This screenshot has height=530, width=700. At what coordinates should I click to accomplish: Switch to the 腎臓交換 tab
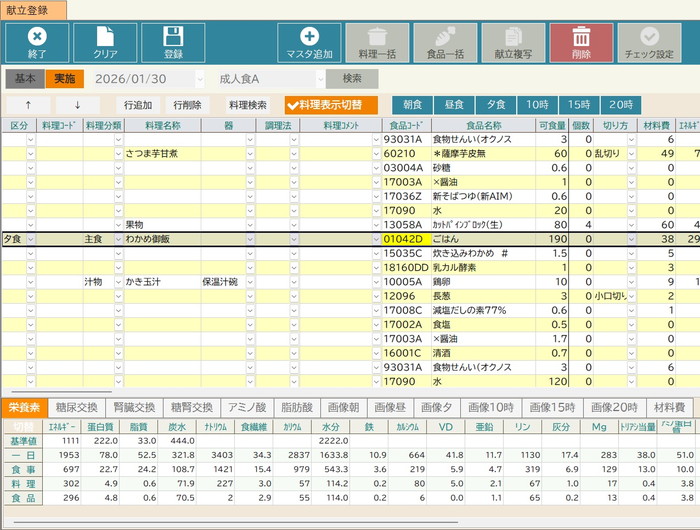[134, 407]
